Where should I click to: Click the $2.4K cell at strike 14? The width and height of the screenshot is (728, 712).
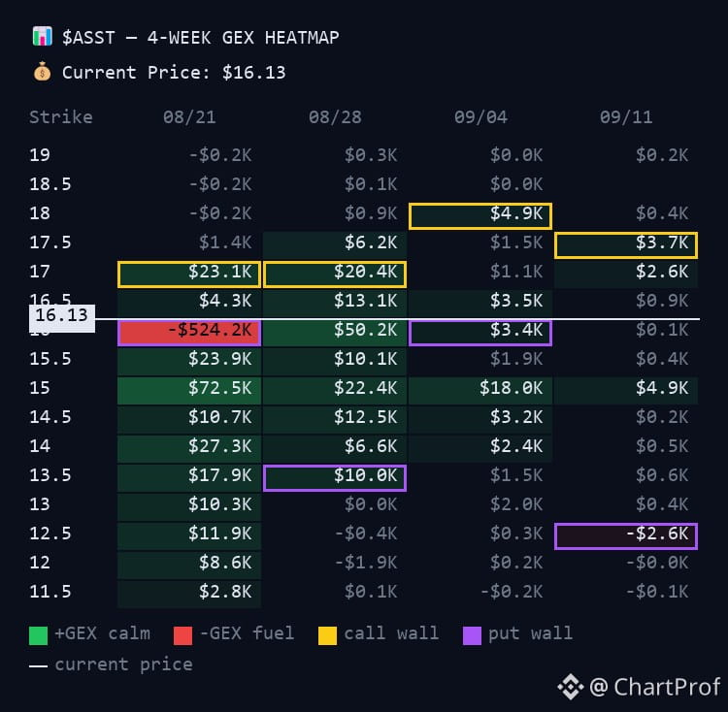(x=480, y=448)
